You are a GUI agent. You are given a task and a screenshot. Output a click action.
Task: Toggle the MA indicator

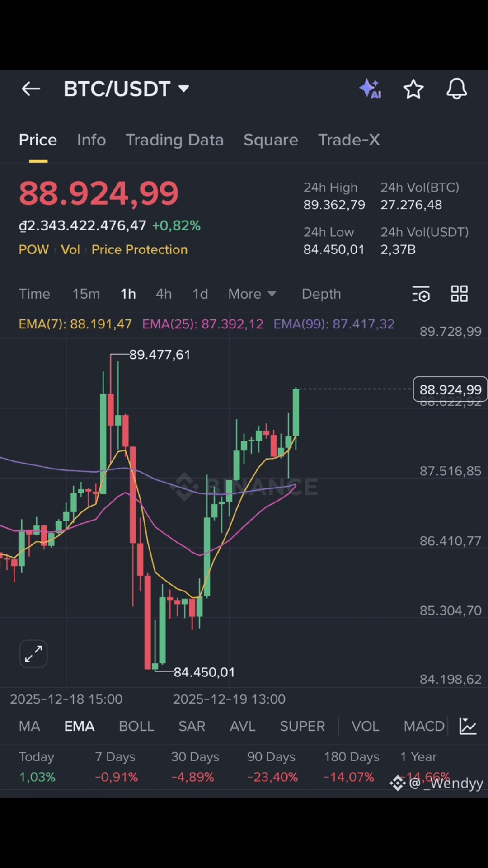[29, 726]
